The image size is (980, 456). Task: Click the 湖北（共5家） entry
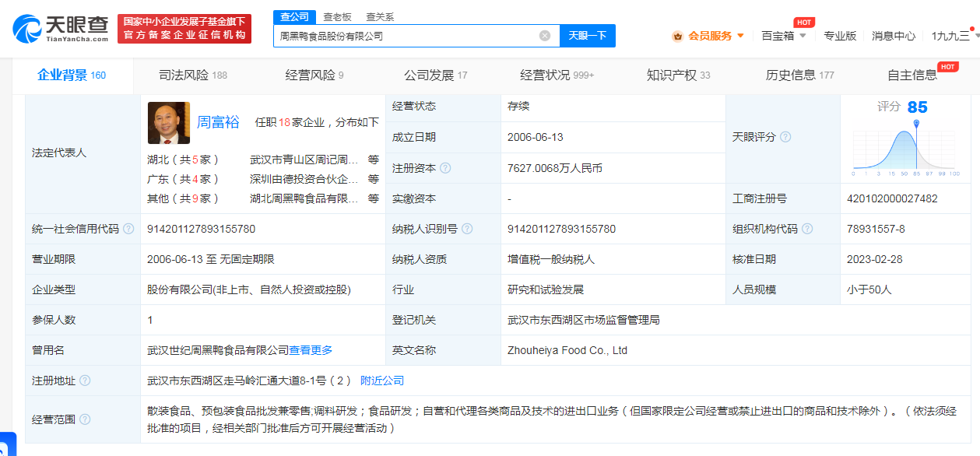pyautogui.click(x=184, y=160)
